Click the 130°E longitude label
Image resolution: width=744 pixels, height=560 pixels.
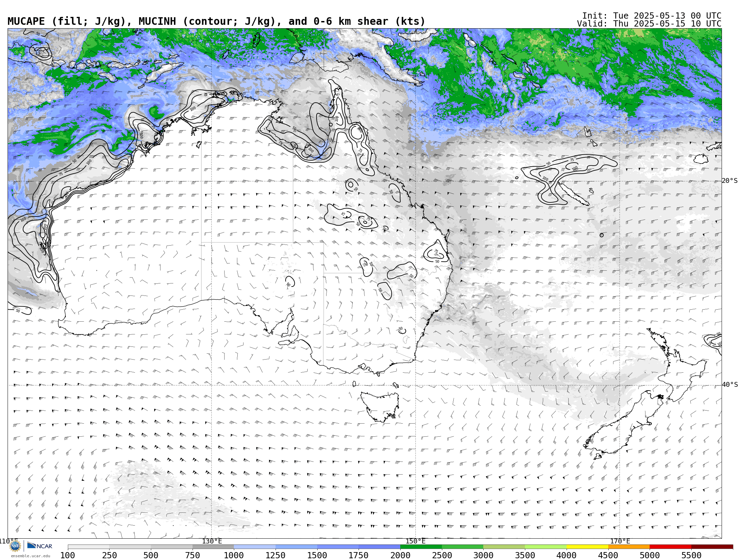(212, 541)
